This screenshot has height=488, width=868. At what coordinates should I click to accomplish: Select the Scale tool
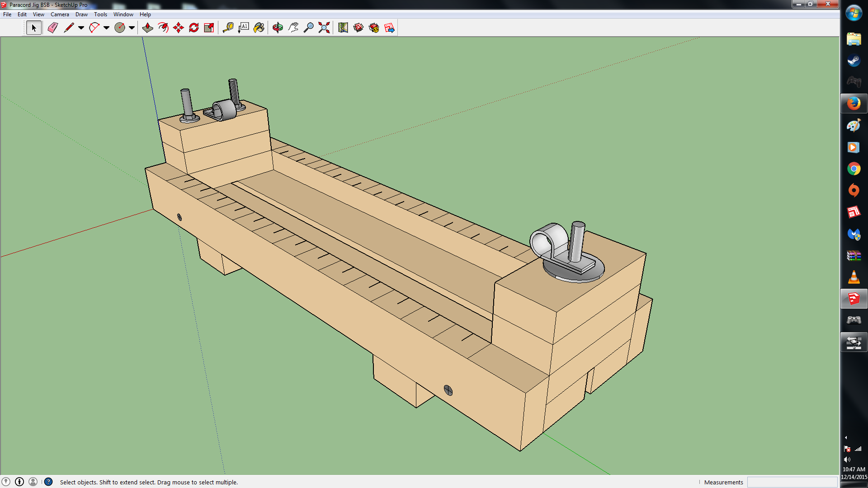pos(209,28)
